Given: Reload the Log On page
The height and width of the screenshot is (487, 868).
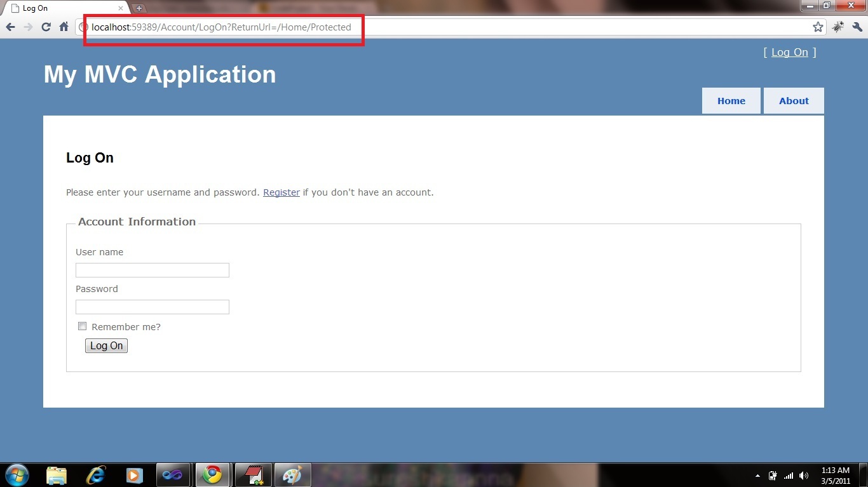Looking at the screenshot, I should [x=46, y=27].
